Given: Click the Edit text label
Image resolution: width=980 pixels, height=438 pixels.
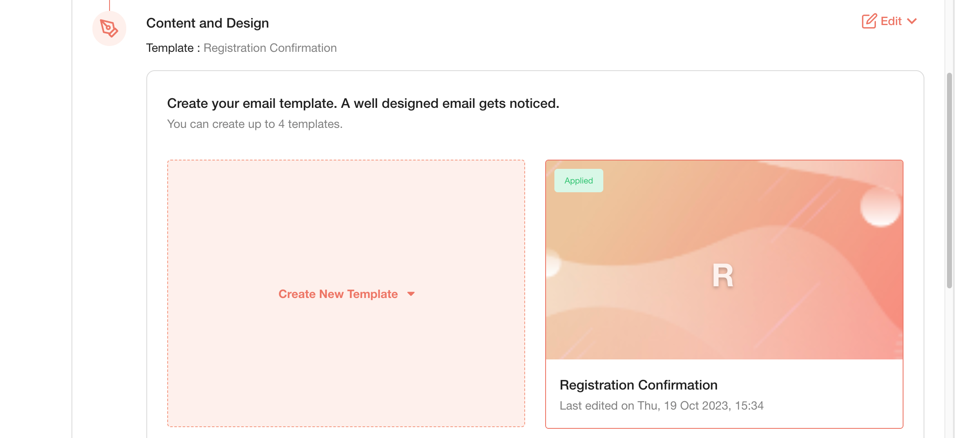Looking at the screenshot, I should 891,21.
